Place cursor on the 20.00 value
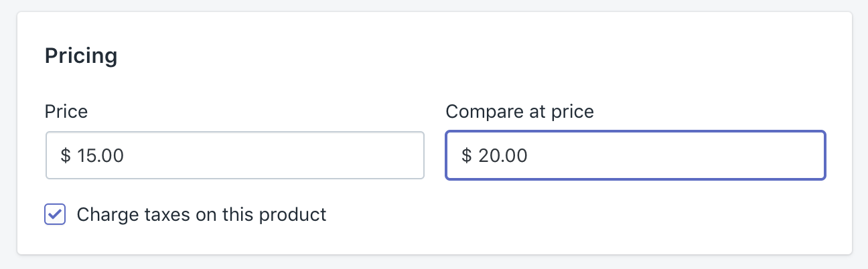Screen dimensions: 868x269 pyautogui.click(x=503, y=156)
